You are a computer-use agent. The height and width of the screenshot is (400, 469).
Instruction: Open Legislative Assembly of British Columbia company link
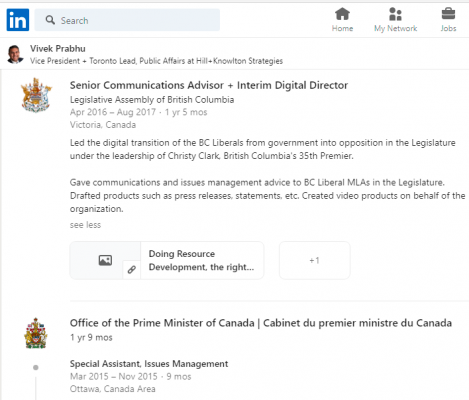[x=152, y=100]
